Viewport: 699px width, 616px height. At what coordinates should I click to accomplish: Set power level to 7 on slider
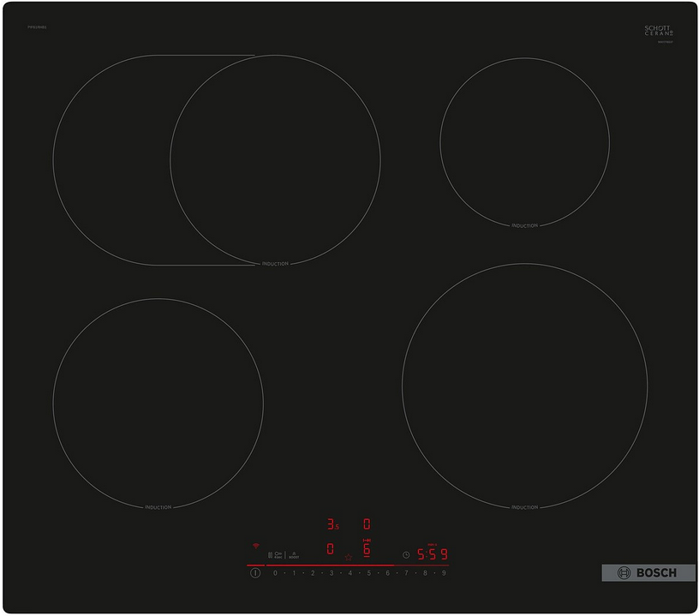coord(406,572)
